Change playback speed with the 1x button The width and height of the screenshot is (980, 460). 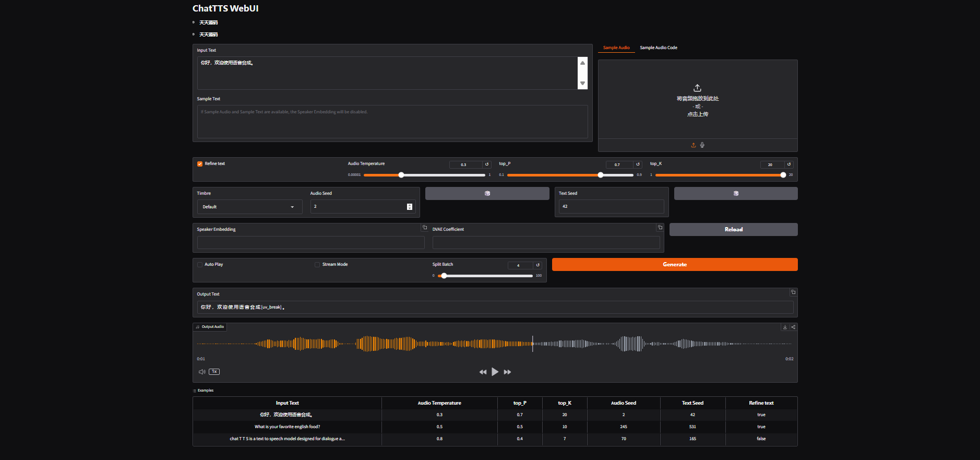click(214, 372)
